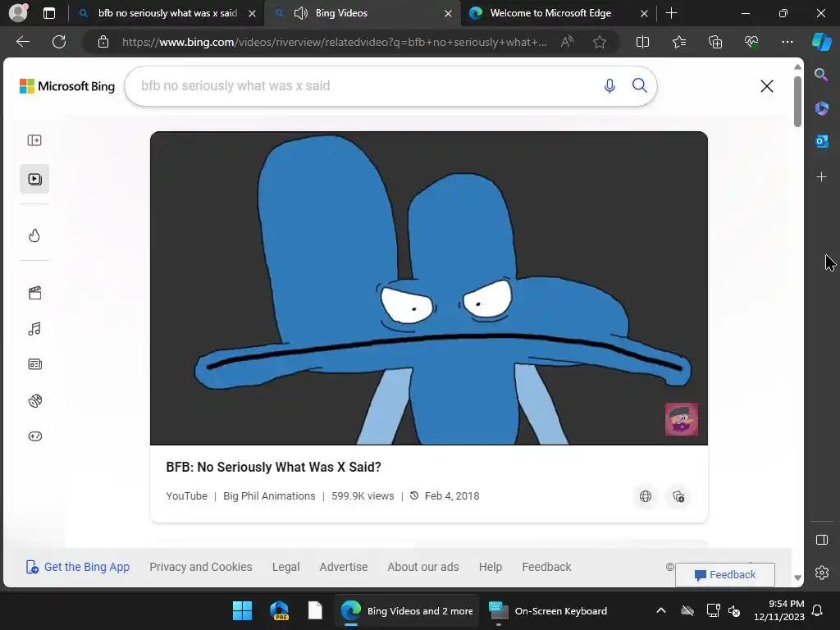Image resolution: width=840 pixels, height=630 pixels.
Task: Open the Movies clapperboard category
Action: (x=34, y=293)
